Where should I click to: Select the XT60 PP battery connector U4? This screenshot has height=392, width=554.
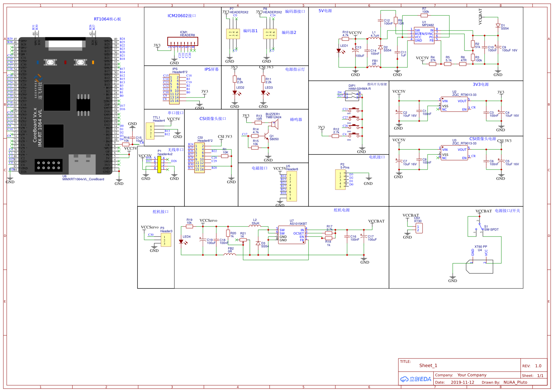coord(480,266)
